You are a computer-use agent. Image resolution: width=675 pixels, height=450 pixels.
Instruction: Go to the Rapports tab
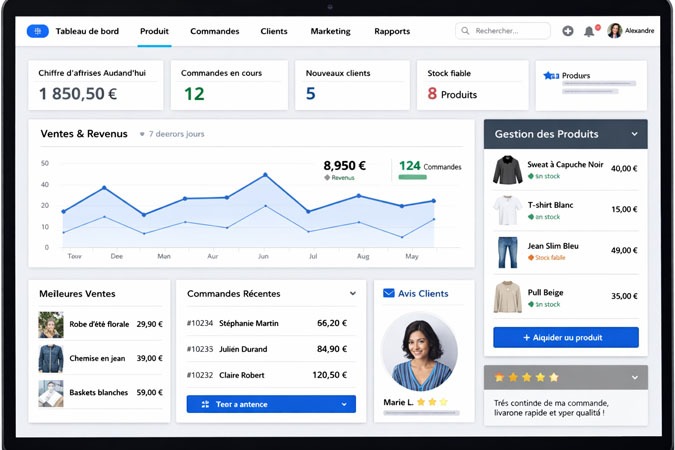click(392, 31)
